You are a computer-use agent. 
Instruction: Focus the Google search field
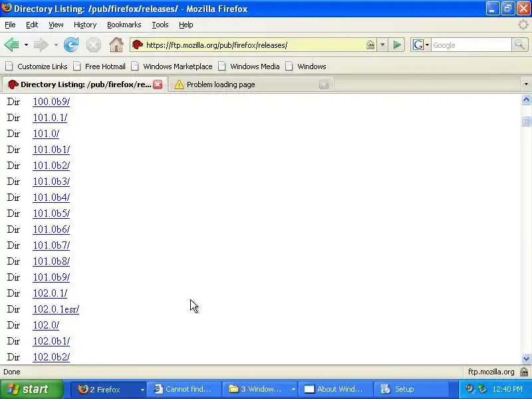click(471, 45)
